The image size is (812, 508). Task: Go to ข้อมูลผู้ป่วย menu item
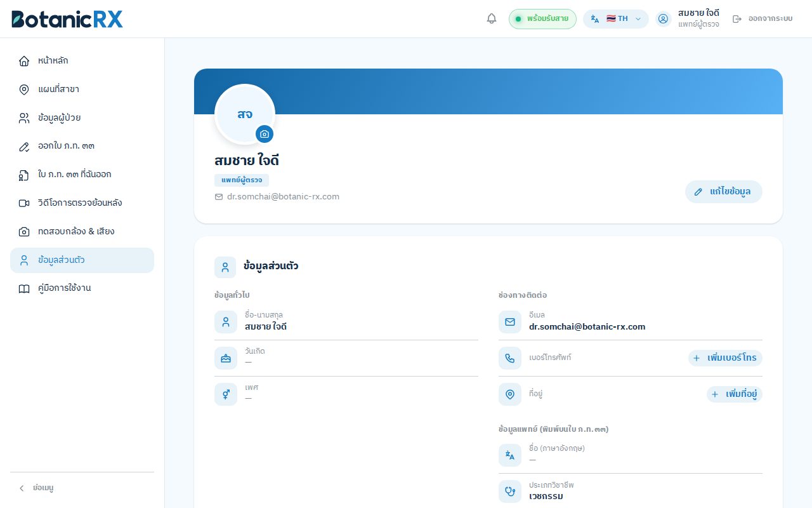tap(82, 118)
